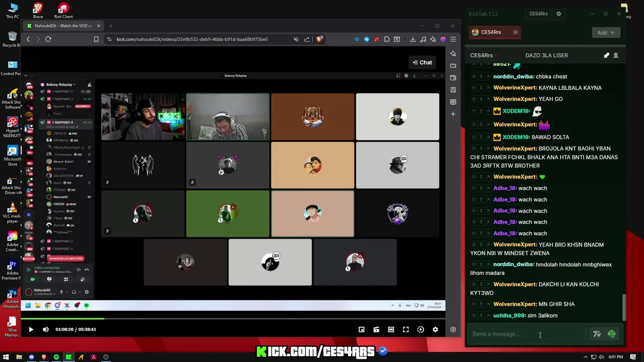The width and height of the screenshot is (644, 362).
Task: Click CES4Rrs account button in KickTalk titlebar
Action: click(x=538, y=14)
